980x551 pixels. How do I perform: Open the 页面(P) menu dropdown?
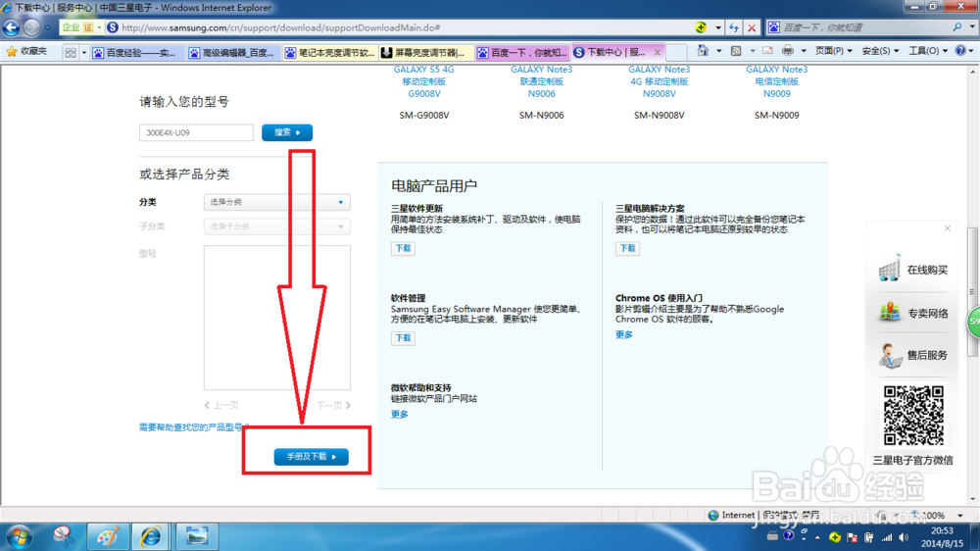(x=834, y=51)
